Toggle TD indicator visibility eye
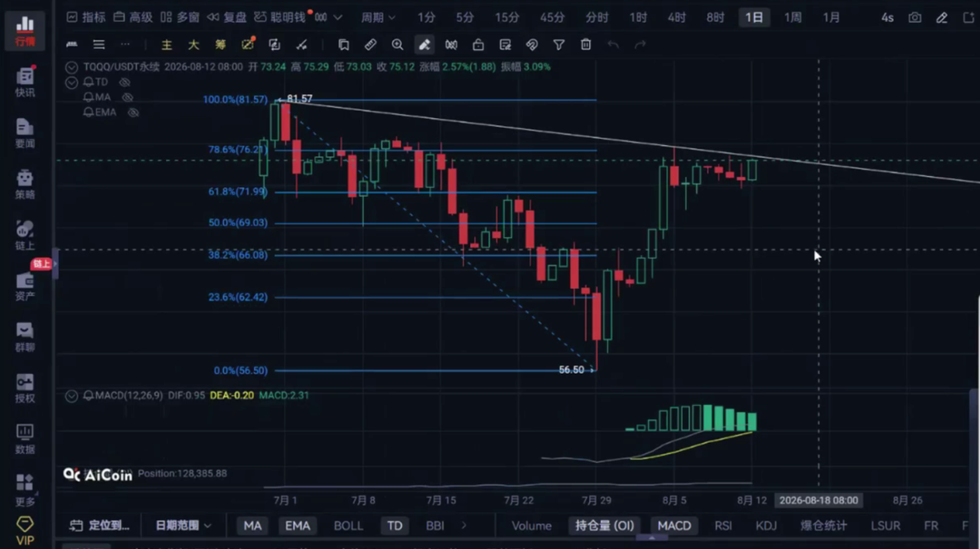 pos(124,82)
